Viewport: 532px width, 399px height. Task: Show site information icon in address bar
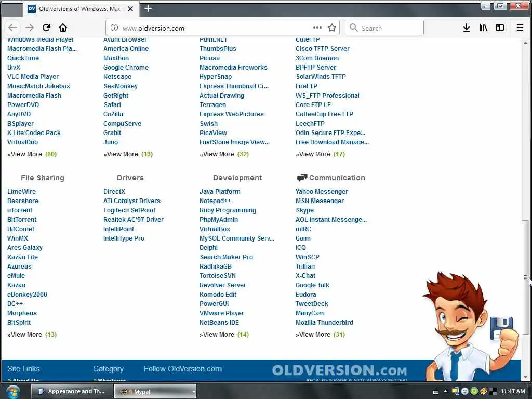click(114, 28)
